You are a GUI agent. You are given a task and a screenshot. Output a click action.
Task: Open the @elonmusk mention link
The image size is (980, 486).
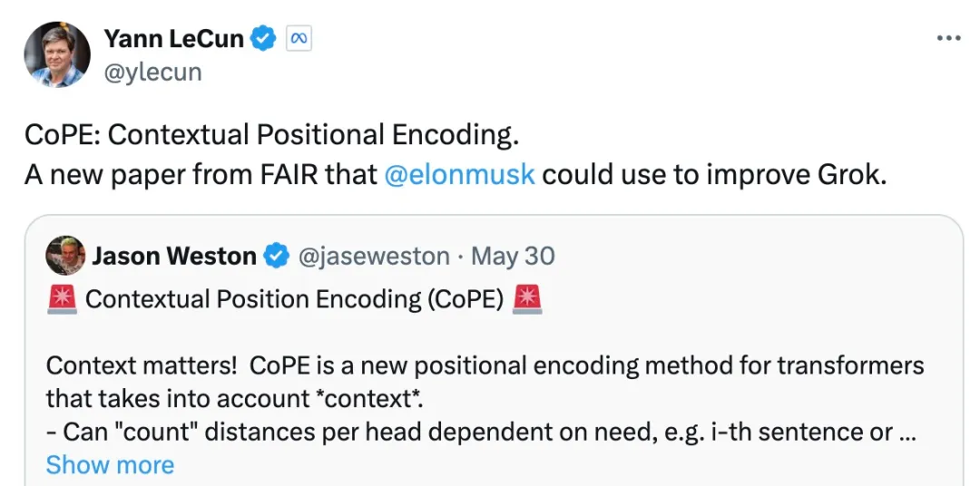[x=459, y=175]
